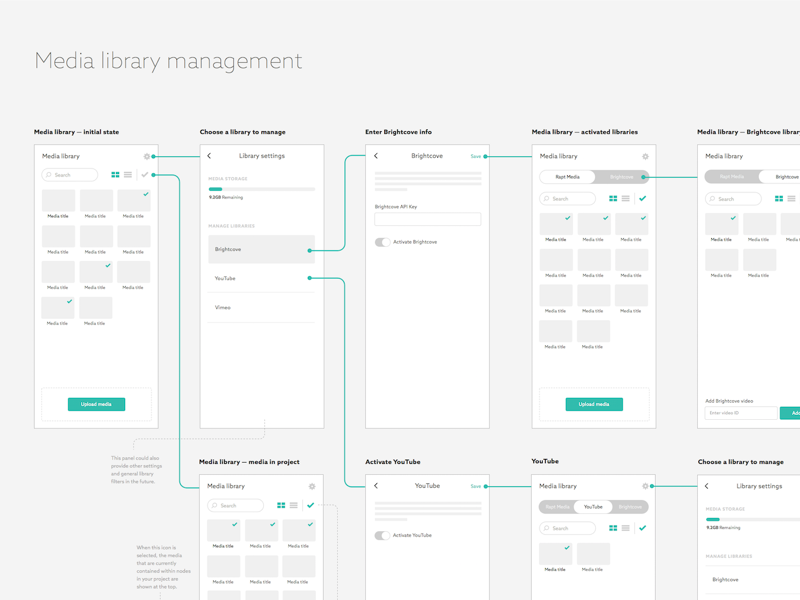
Task: Select Rapt Media tab in YouTube panel
Action: coord(557,507)
